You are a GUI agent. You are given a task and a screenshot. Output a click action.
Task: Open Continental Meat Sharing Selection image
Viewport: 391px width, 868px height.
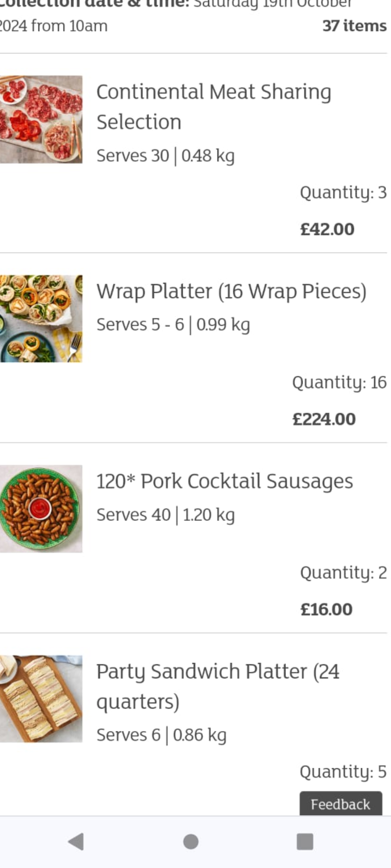tap(41, 119)
